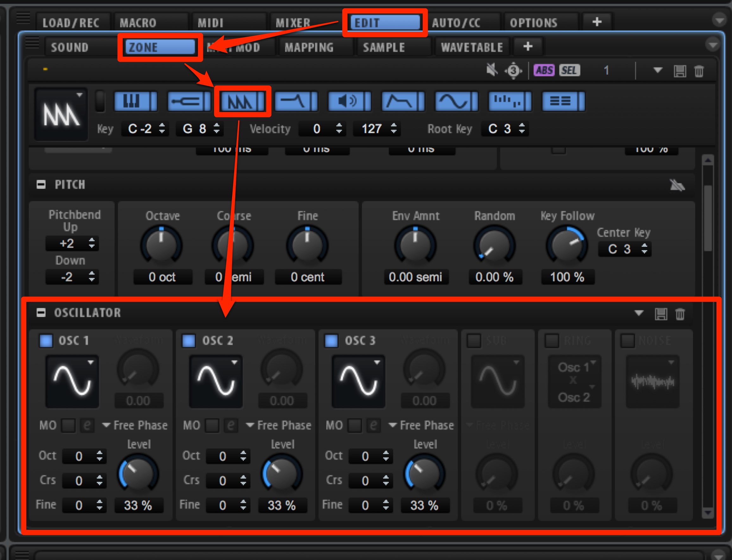Toggle the OSC 3 enable box
Viewport: 732px width, 560px height.
click(331, 341)
